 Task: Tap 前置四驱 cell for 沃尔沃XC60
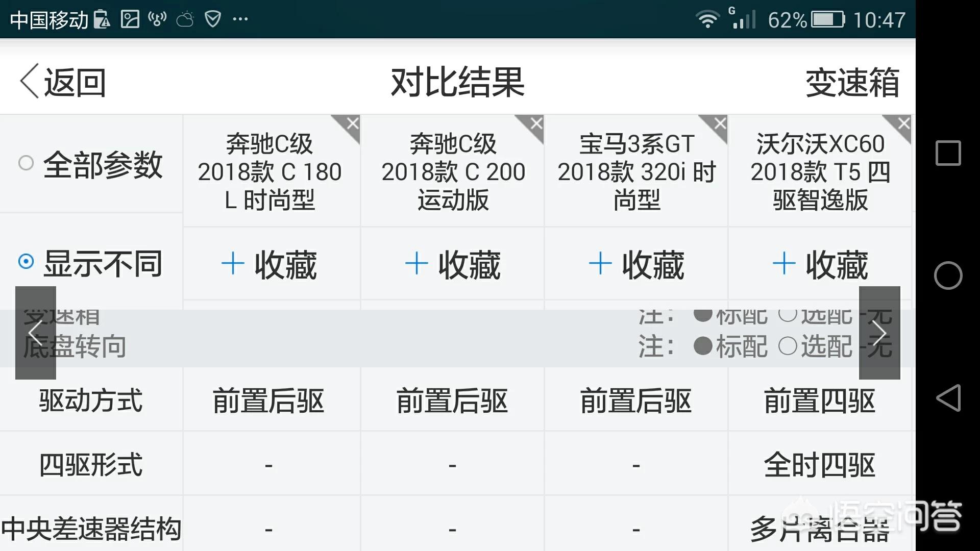(x=820, y=400)
